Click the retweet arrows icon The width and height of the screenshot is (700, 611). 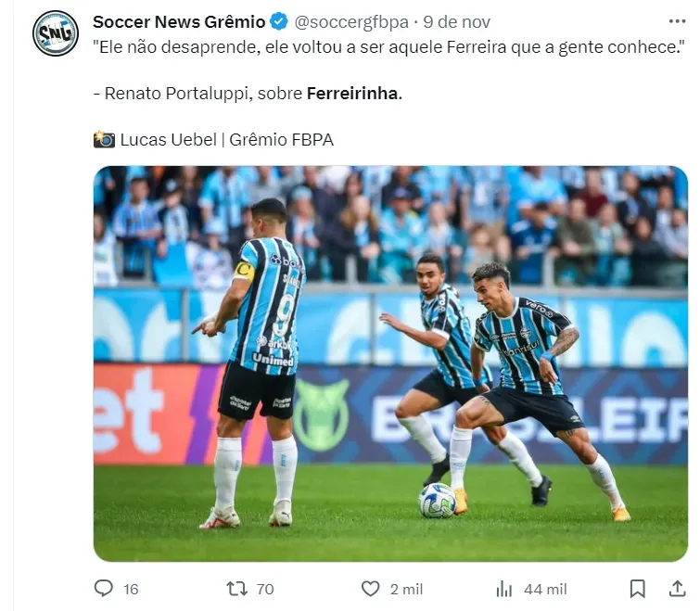pos(236,589)
